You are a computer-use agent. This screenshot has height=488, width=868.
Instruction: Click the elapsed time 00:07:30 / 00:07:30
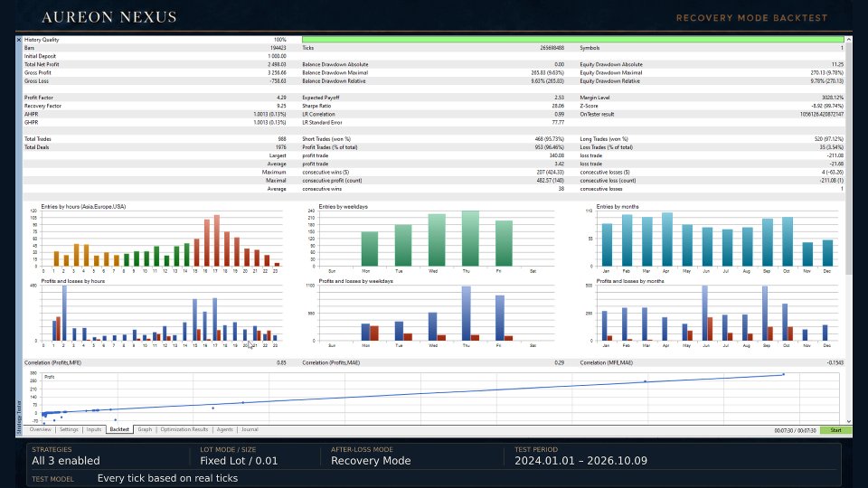tap(795, 430)
